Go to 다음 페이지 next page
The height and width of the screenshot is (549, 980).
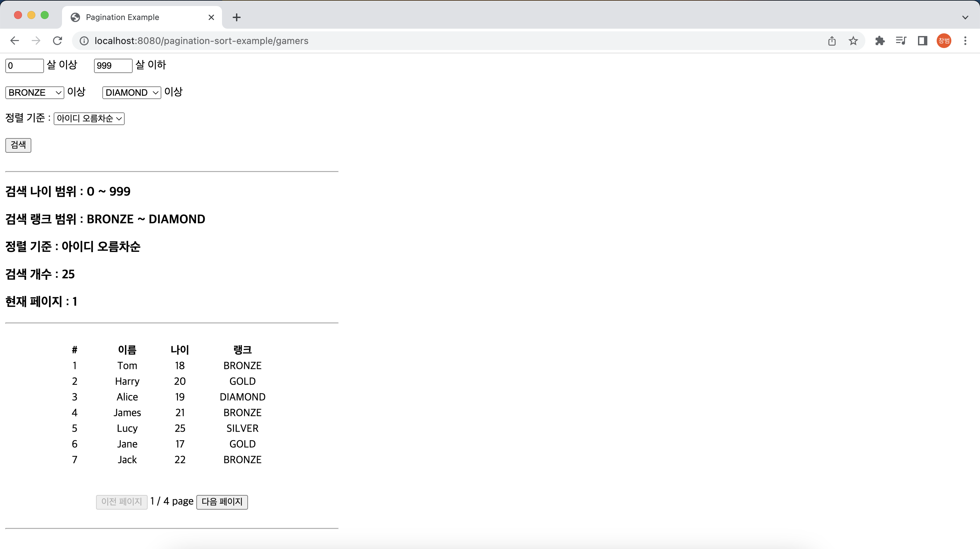(x=222, y=502)
